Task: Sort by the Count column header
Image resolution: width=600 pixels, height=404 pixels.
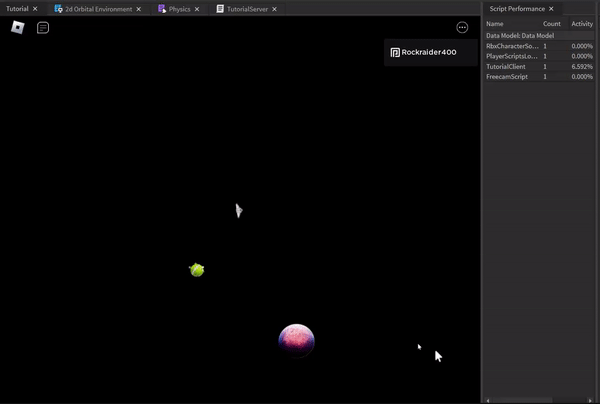Action: click(x=551, y=24)
